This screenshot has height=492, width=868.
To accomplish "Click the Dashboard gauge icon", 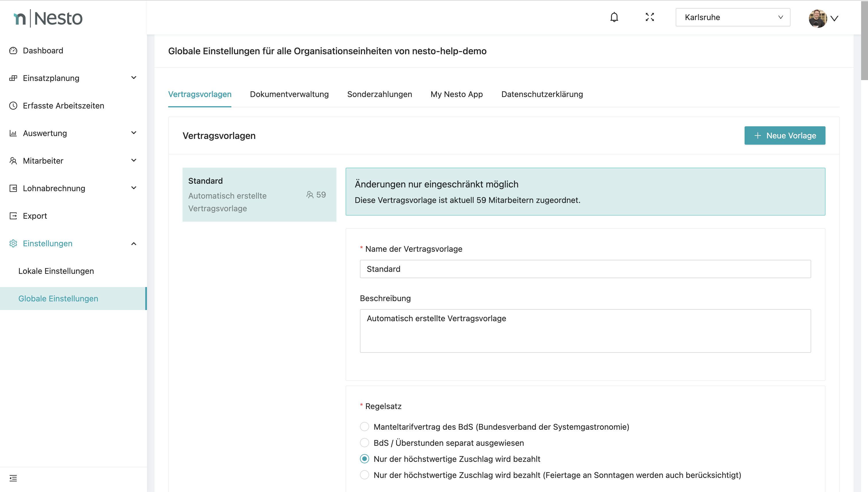I will click(13, 51).
